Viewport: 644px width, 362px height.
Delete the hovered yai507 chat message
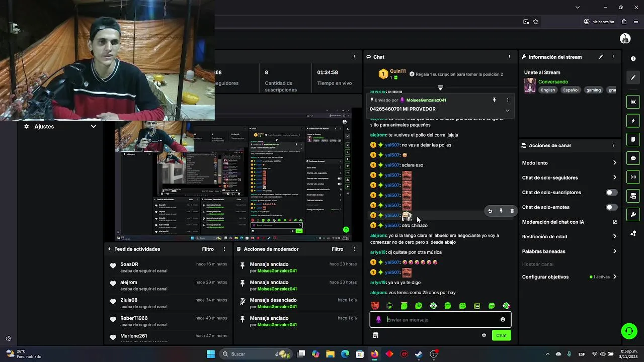(512, 211)
